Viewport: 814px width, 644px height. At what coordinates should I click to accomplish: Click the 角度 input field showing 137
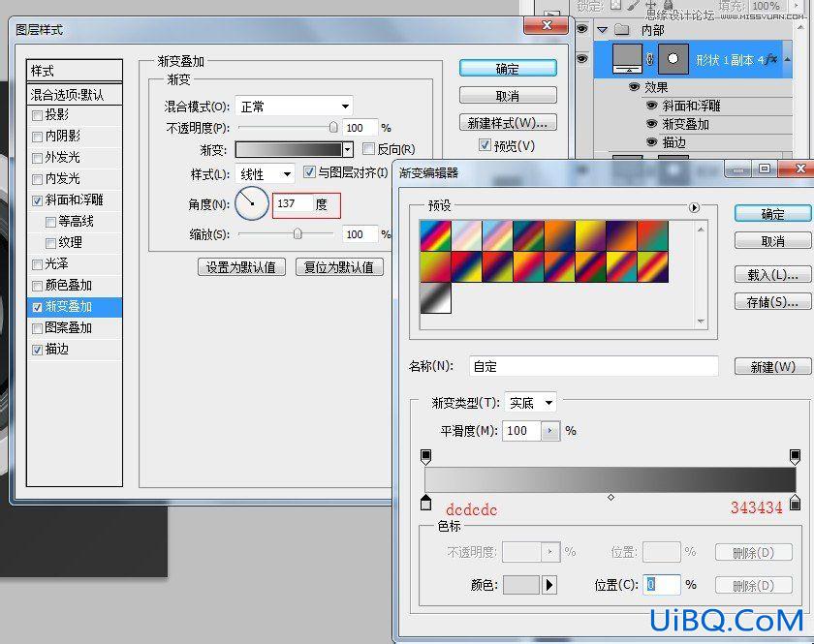(294, 204)
